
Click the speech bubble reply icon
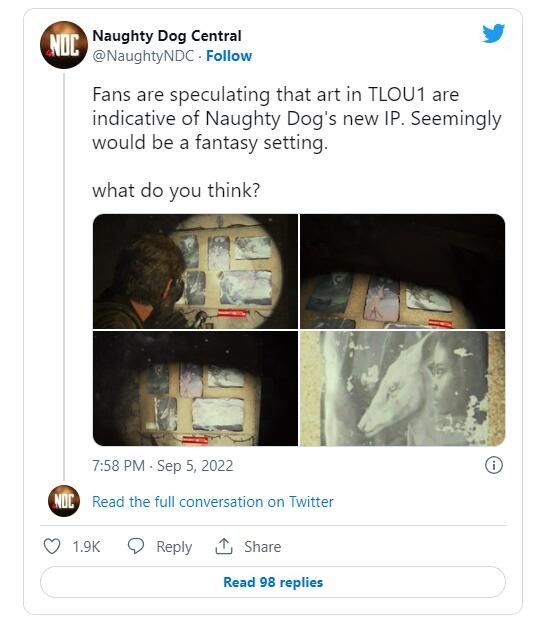tap(136, 546)
